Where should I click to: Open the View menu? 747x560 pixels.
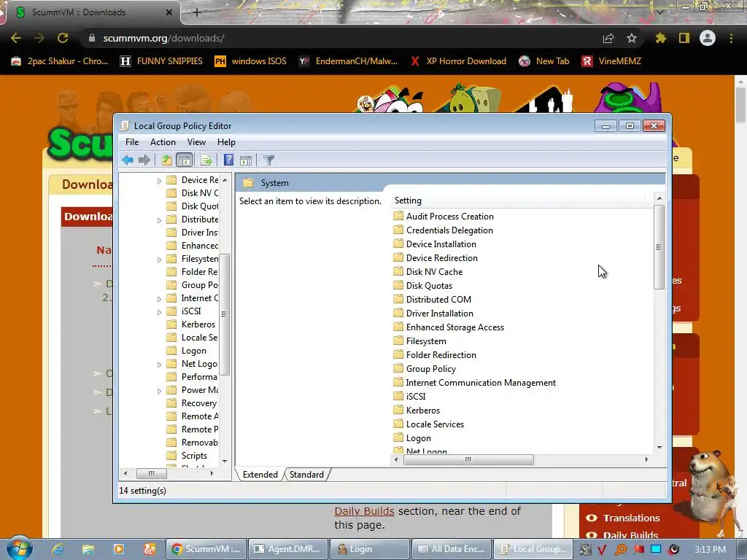tap(196, 142)
